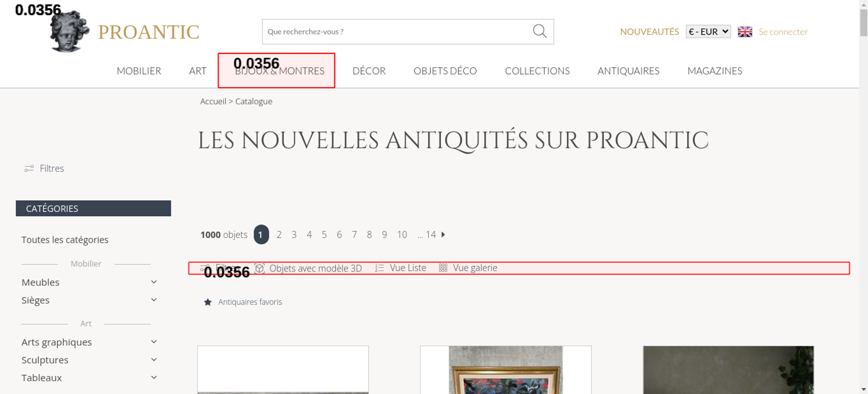Click the search input field
The height and width of the screenshot is (394, 868).
(x=395, y=32)
